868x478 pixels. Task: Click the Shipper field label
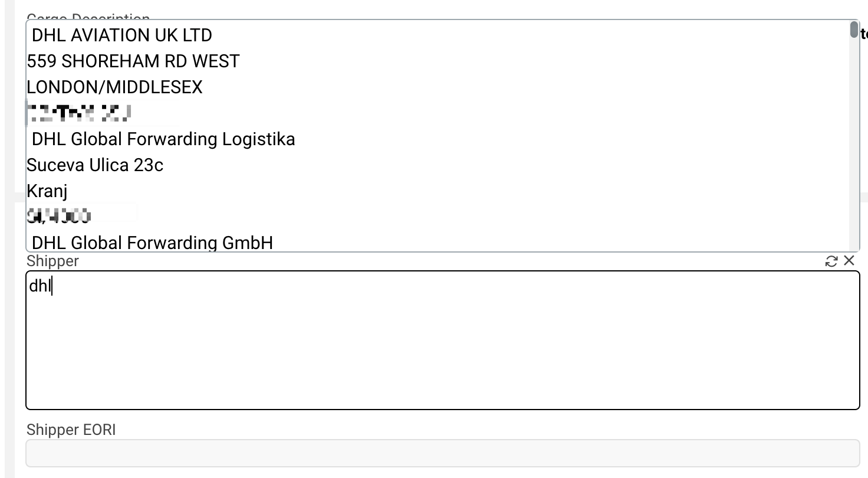point(52,261)
